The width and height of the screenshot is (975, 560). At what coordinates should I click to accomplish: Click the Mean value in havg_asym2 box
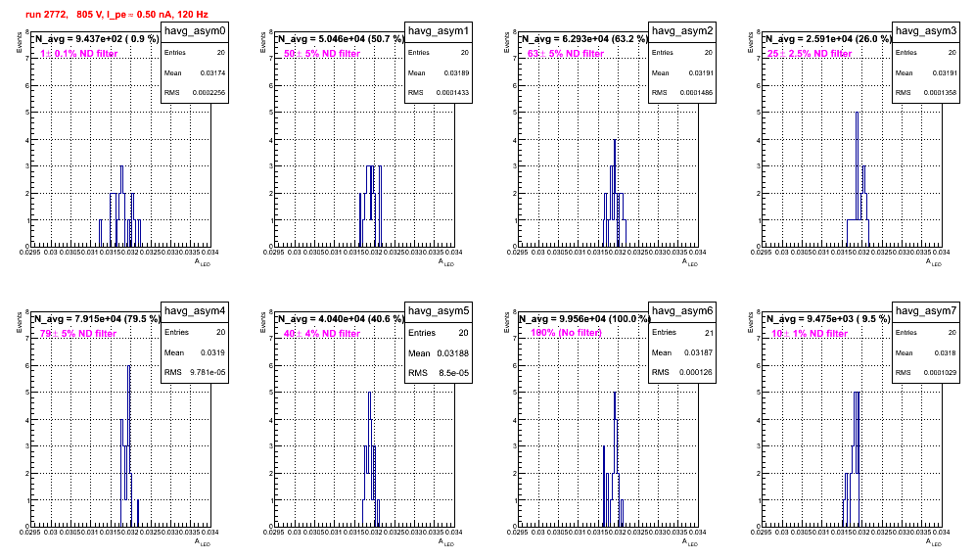click(x=700, y=72)
